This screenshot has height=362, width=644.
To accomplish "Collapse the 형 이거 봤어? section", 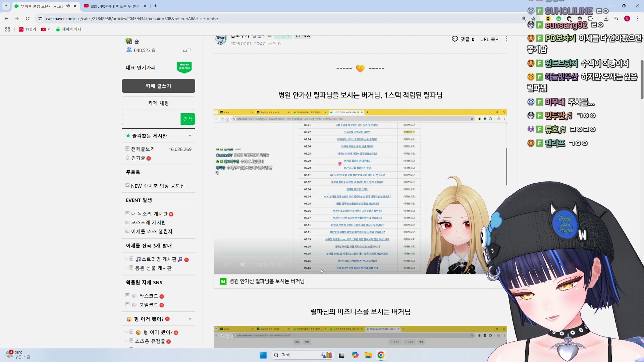I will [190, 319].
